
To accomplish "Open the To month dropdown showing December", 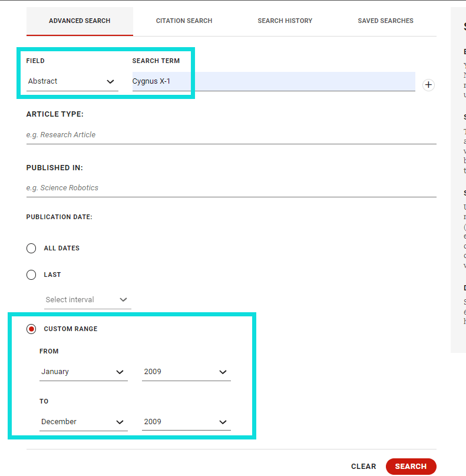I will pos(84,422).
